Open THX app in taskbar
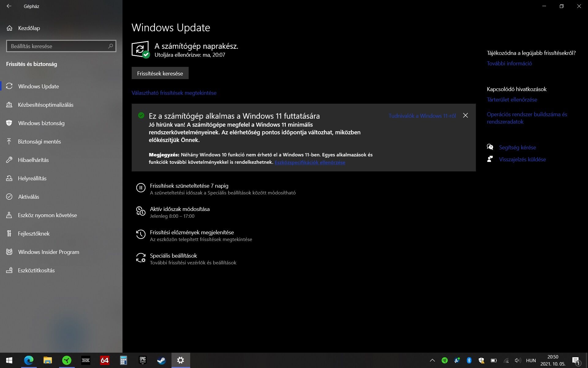 [x=86, y=360]
